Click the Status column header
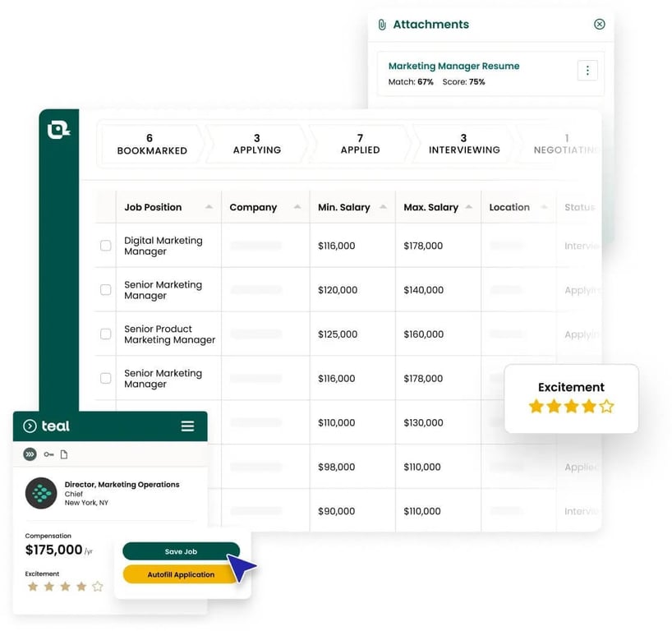The width and height of the screenshot is (672, 631). tap(579, 207)
